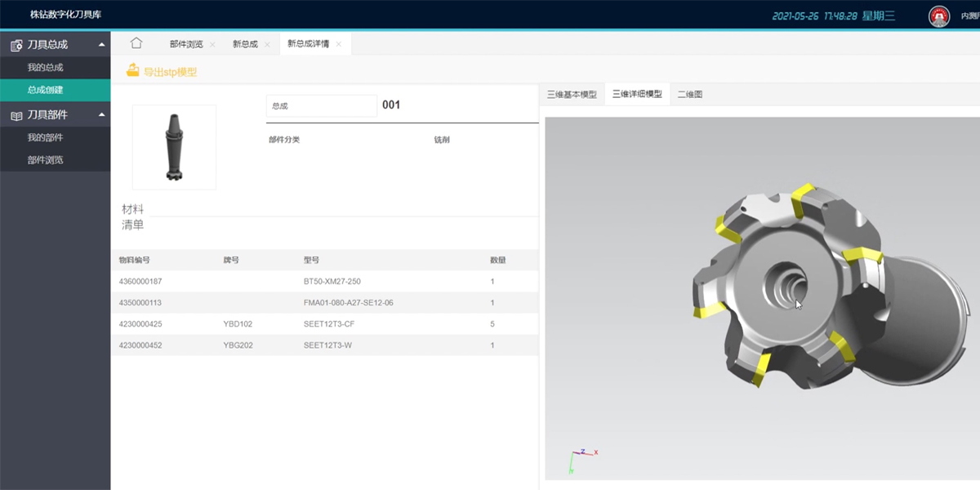The height and width of the screenshot is (490, 980).
Task: Open 我的部件 in the sidebar
Action: pyautogui.click(x=45, y=138)
